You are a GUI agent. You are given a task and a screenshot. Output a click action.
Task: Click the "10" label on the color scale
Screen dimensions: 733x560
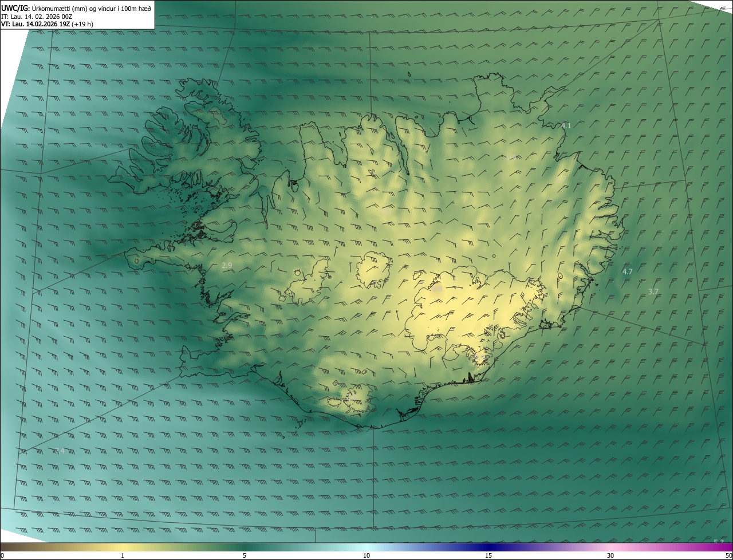pos(366,556)
